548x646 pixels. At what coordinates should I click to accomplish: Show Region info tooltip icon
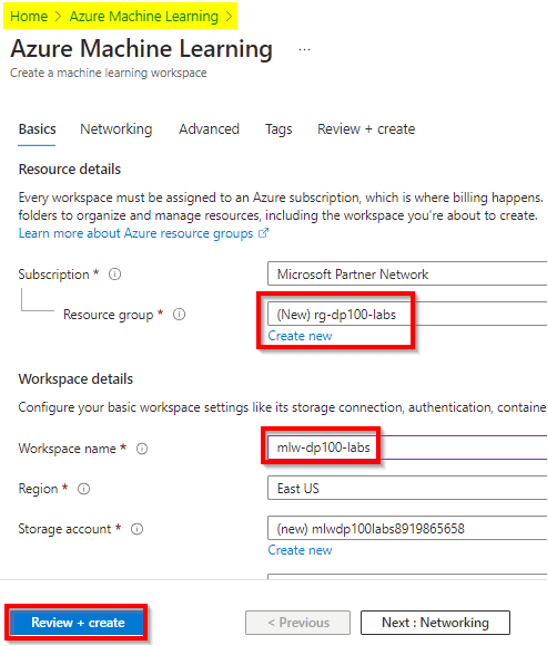click(84, 489)
